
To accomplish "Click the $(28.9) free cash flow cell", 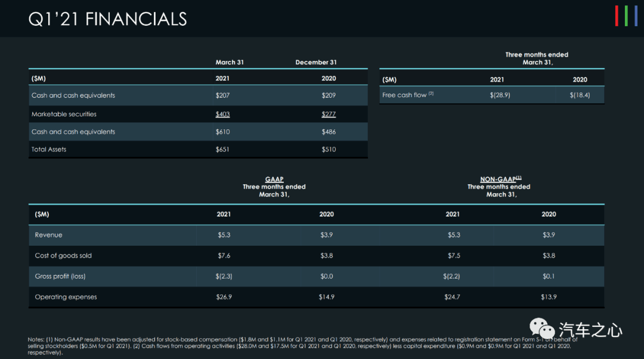I will tap(500, 95).
